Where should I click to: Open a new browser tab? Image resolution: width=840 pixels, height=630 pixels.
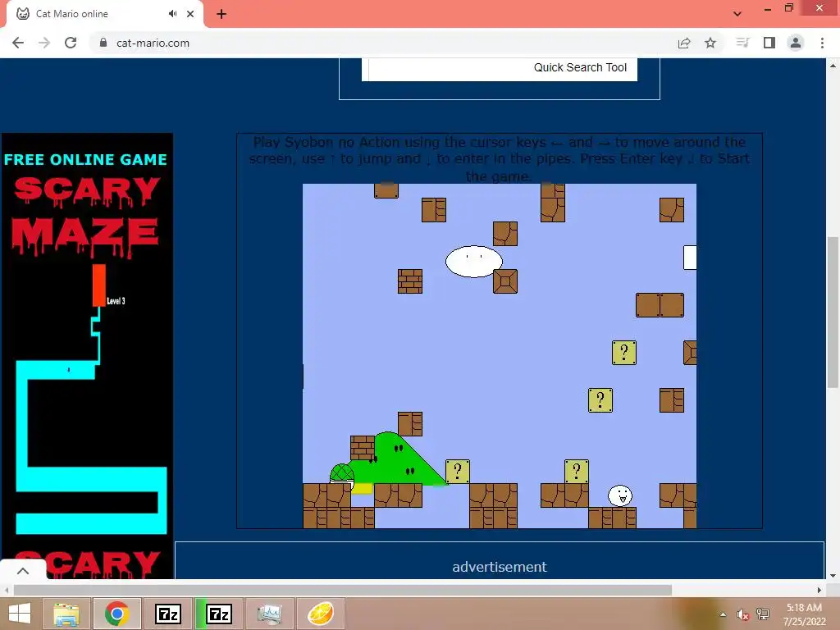coord(221,14)
